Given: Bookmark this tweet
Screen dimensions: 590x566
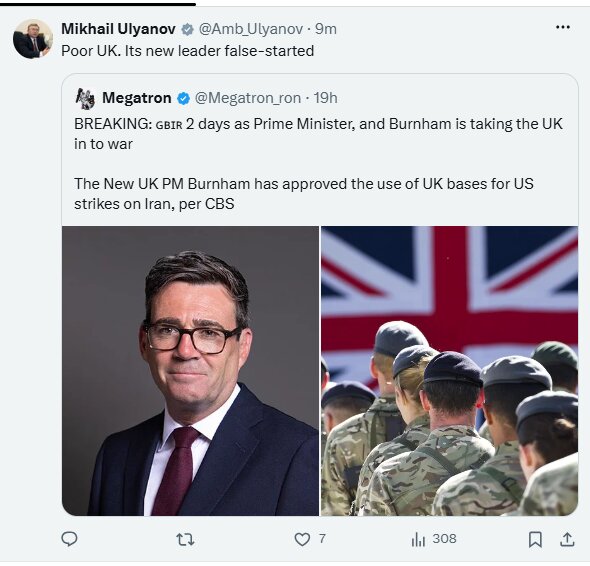Looking at the screenshot, I should click(535, 539).
